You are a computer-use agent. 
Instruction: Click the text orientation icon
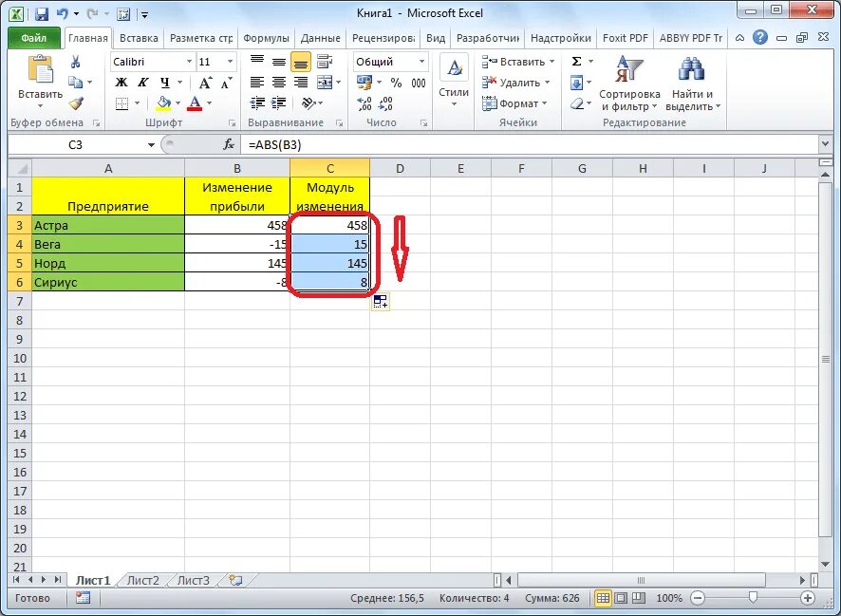pos(308,103)
